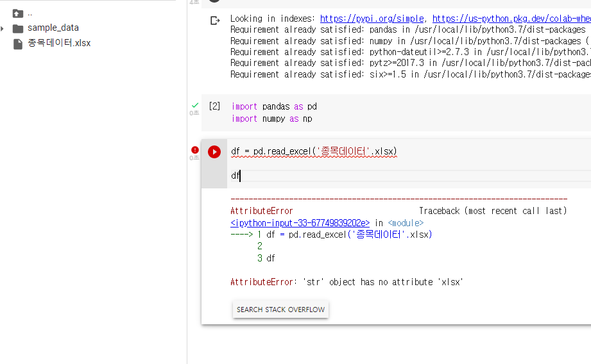Open the pypi.org/simple link
The image size is (591, 364).
point(372,19)
